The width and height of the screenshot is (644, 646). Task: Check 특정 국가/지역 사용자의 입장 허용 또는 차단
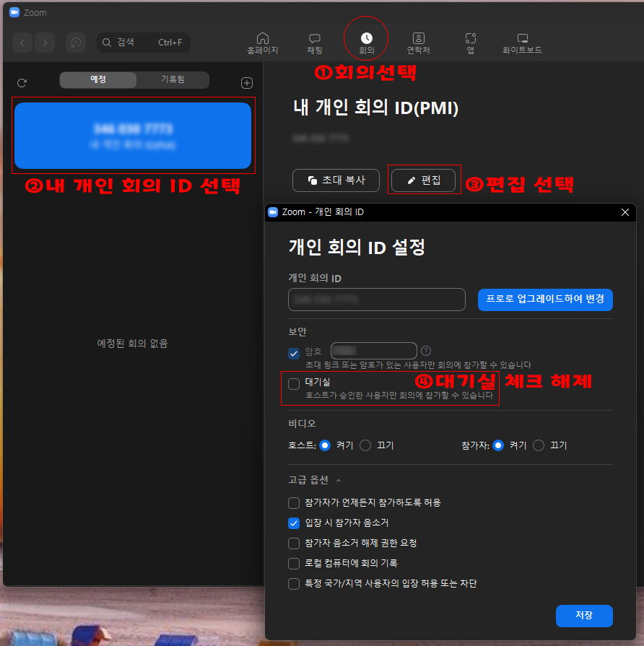pos(294,583)
